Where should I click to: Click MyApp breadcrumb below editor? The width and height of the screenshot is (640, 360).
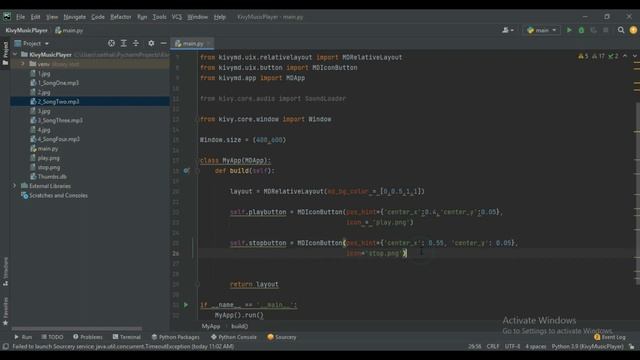click(211, 326)
